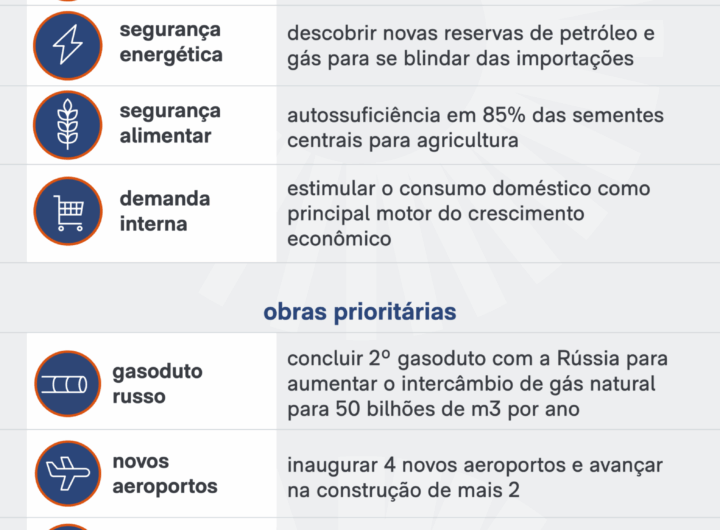The image size is (720, 530).
Task: Select the airplane icon
Action: pyautogui.click(x=68, y=474)
